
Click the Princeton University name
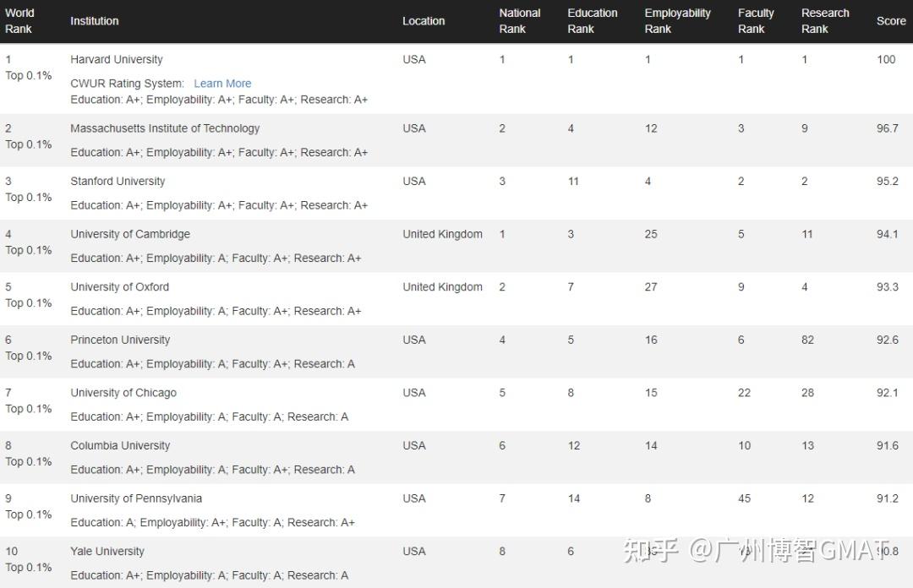pyautogui.click(x=120, y=340)
